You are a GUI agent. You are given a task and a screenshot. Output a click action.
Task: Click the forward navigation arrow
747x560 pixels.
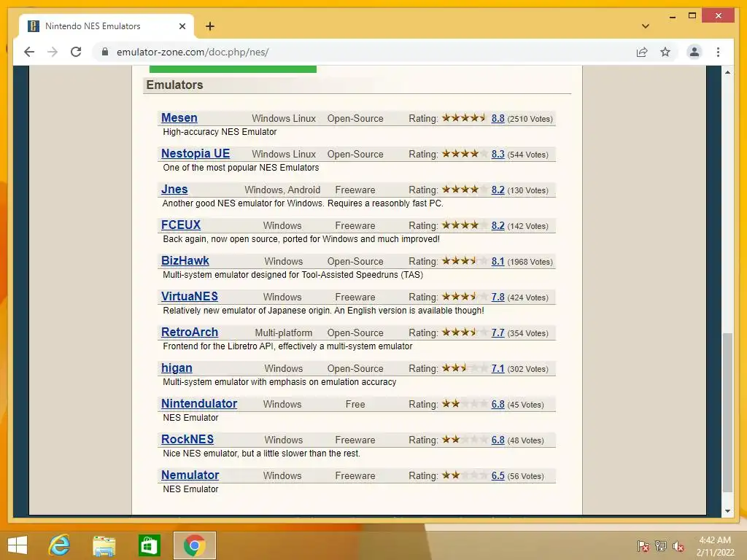53,52
